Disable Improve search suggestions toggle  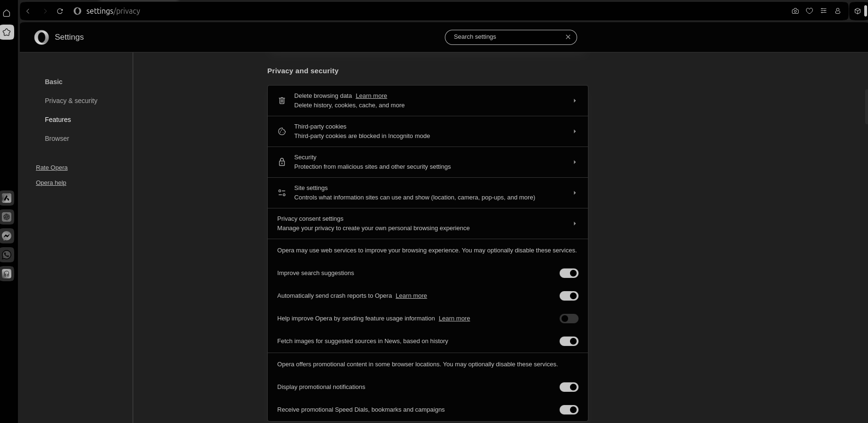569,273
